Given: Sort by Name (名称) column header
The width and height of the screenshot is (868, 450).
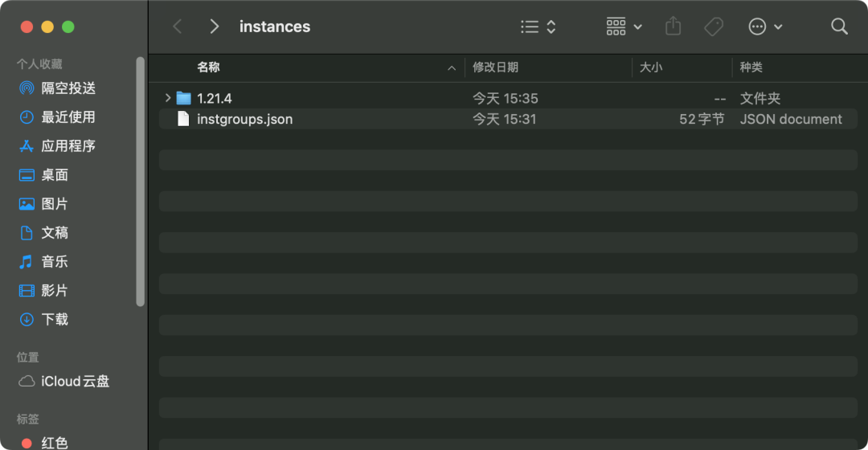Looking at the screenshot, I should [209, 67].
